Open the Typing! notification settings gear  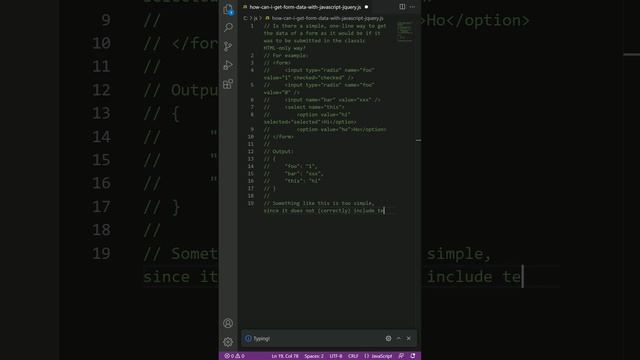(x=389, y=338)
